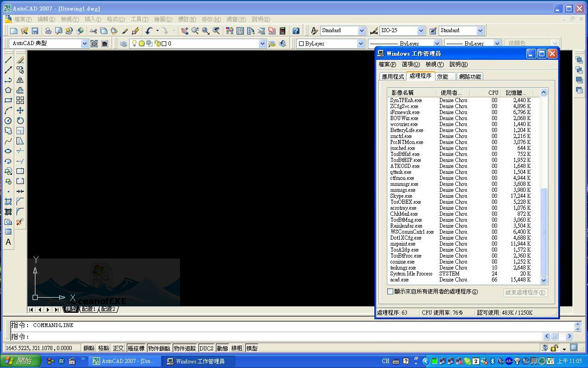Toggle 動態 dynamic input

[222, 348]
